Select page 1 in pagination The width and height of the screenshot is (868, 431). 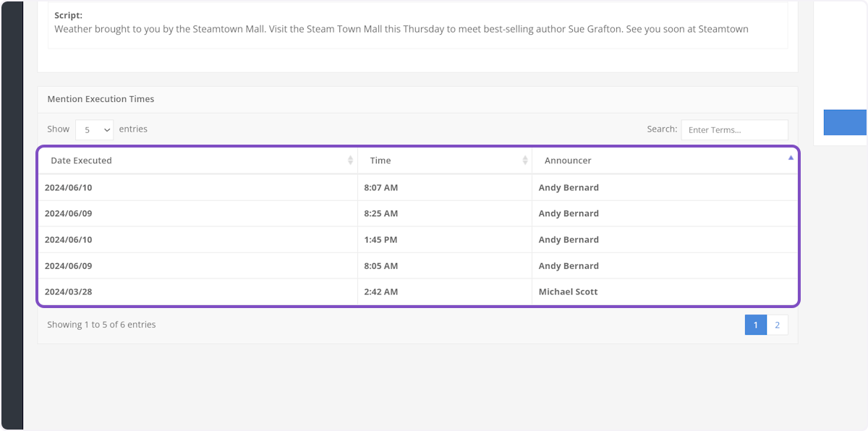point(756,325)
